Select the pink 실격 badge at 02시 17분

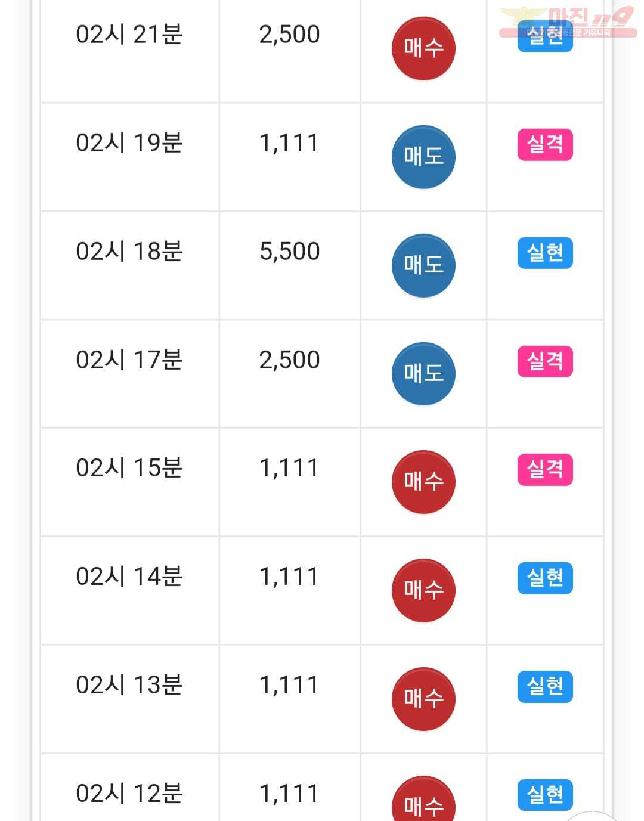[x=545, y=361]
